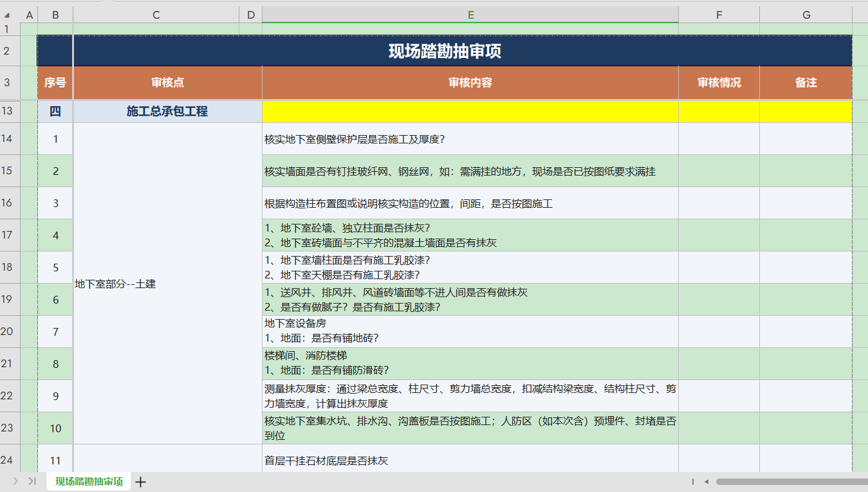868x492 pixels.
Task: Select row 15 header
Action: pyautogui.click(x=10, y=170)
